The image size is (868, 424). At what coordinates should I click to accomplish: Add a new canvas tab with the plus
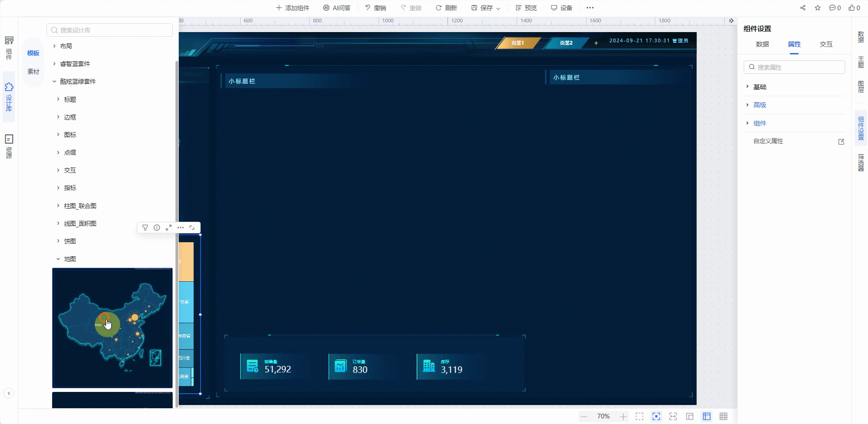[596, 43]
